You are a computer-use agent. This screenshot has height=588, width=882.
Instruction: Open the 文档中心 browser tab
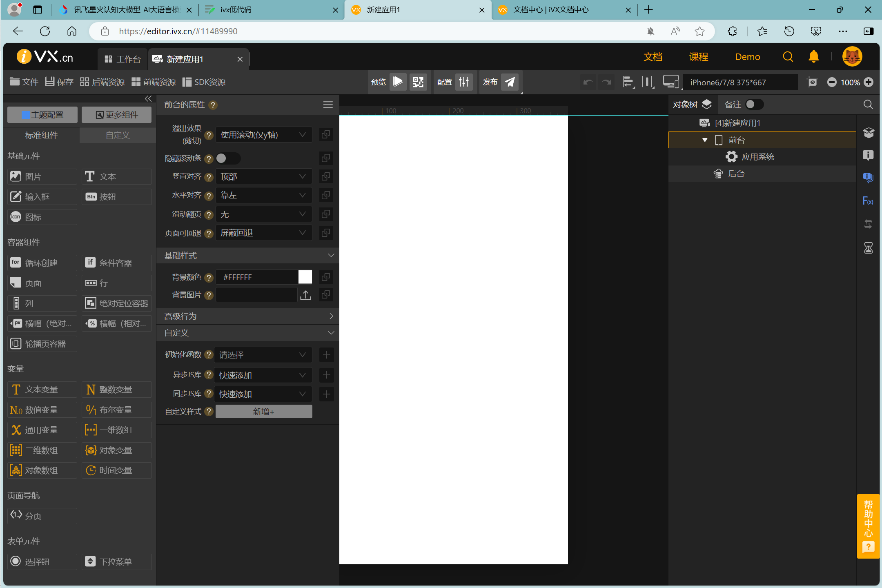(565, 10)
